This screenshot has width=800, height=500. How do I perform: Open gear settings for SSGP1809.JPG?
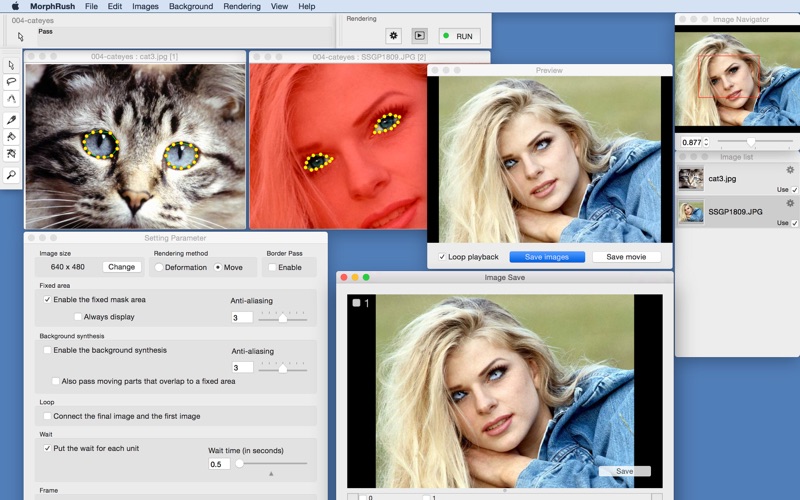[x=790, y=203]
